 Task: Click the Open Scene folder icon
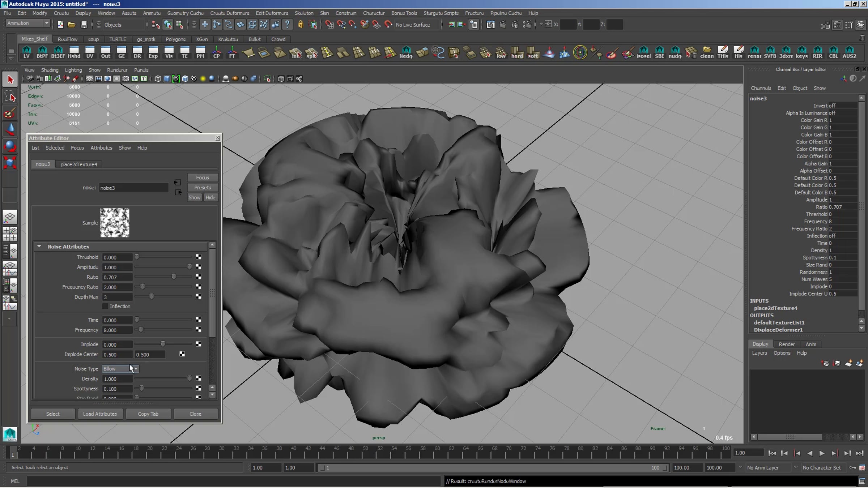point(72,25)
